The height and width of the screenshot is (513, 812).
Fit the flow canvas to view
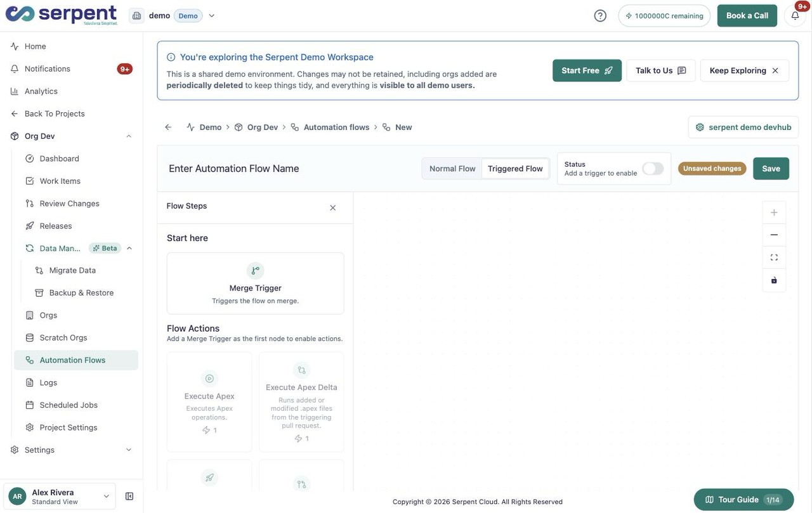(774, 257)
